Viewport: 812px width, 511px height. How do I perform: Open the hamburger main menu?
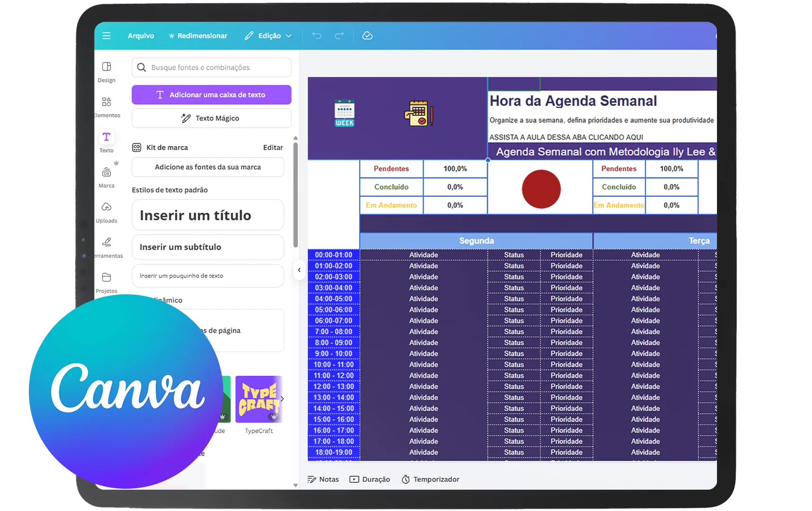(106, 36)
